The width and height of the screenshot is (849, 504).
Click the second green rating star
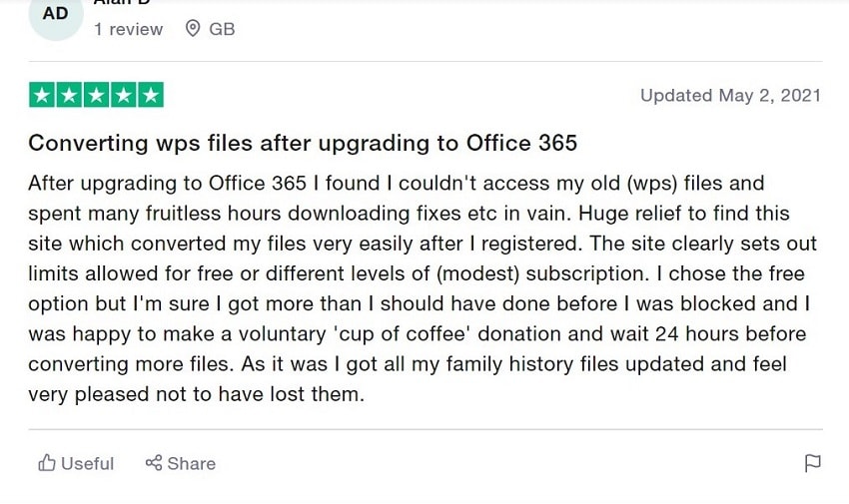point(69,96)
